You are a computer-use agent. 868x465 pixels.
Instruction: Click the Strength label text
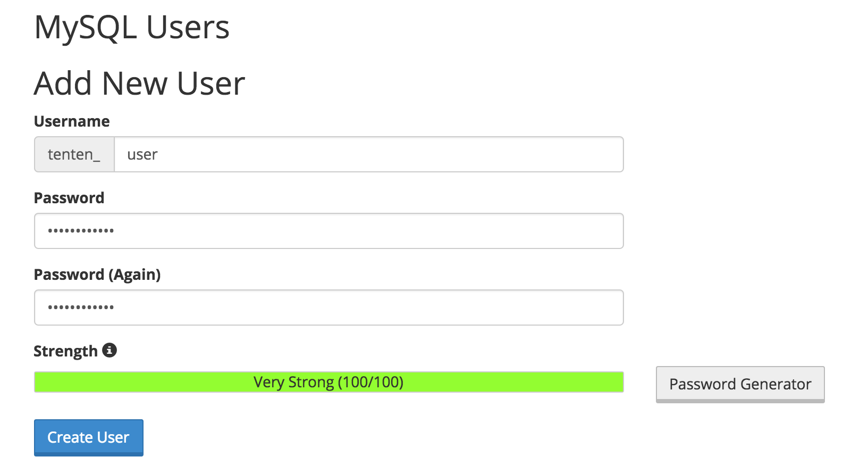[x=66, y=351]
